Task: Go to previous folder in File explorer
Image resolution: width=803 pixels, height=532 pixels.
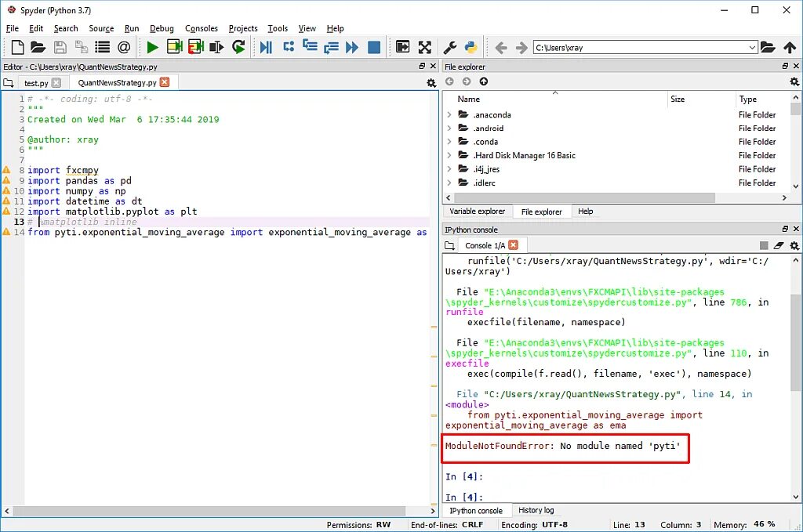Action: click(x=449, y=81)
